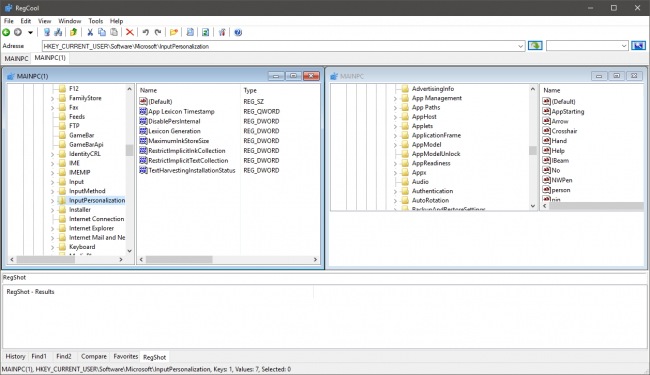The height and width of the screenshot is (375, 650).
Task: Open the Find2 bottom tab
Action: [x=64, y=356]
